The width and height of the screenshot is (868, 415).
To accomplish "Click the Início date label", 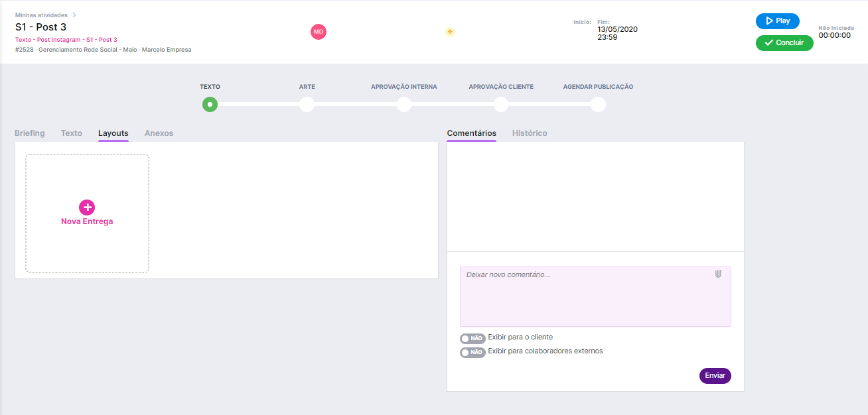I will pyautogui.click(x=582, y=22).
